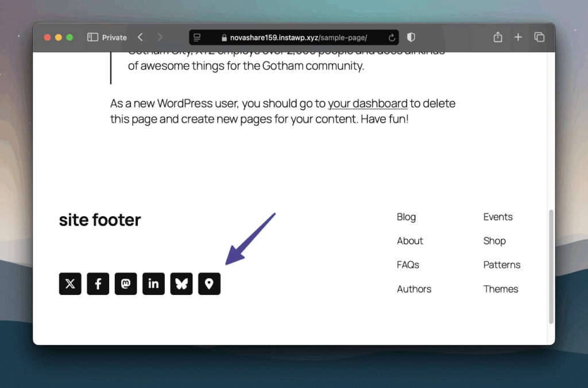
Task: Go to the Shop footer link
Action: click(494, 241)
